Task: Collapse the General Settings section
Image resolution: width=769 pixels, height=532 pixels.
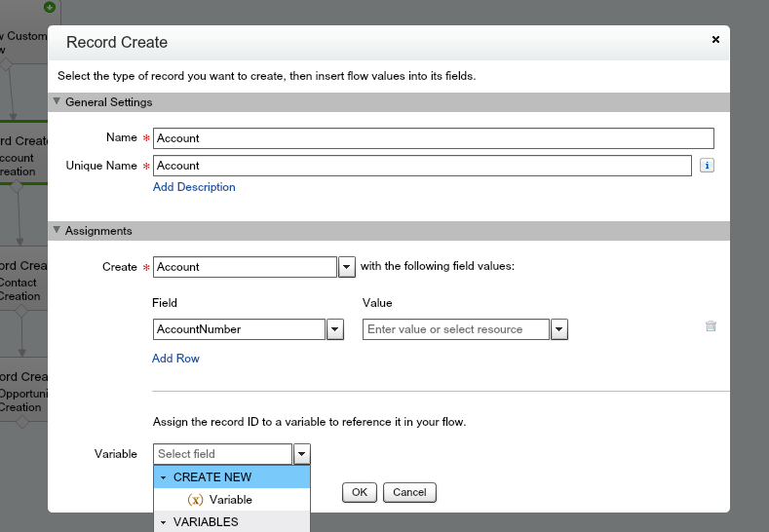Action: 58,101
